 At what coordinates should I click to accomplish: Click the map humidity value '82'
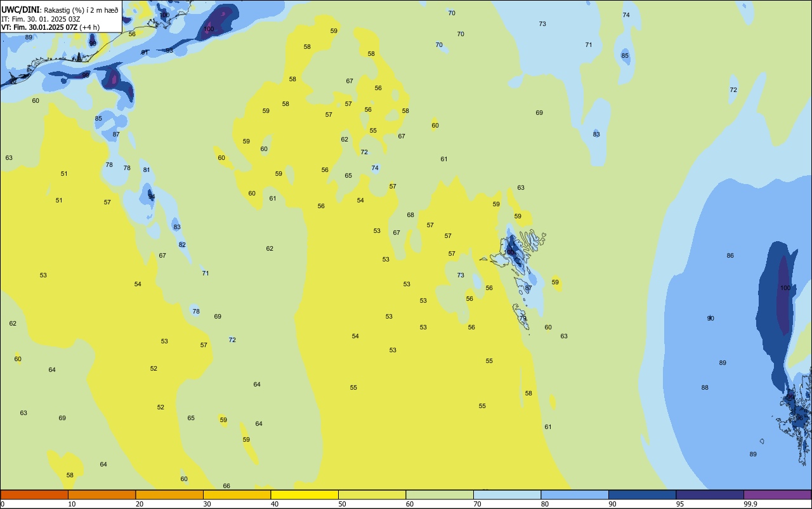(x=182, y=245)
